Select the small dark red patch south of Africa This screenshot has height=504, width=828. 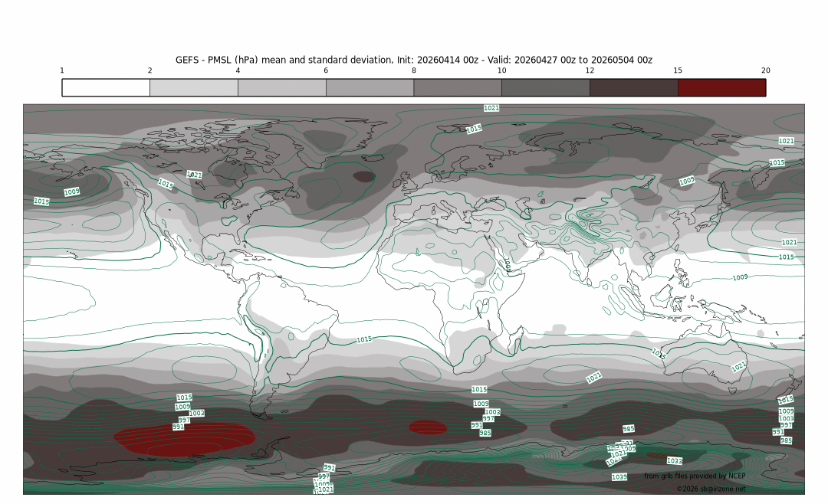coord(427,427)
